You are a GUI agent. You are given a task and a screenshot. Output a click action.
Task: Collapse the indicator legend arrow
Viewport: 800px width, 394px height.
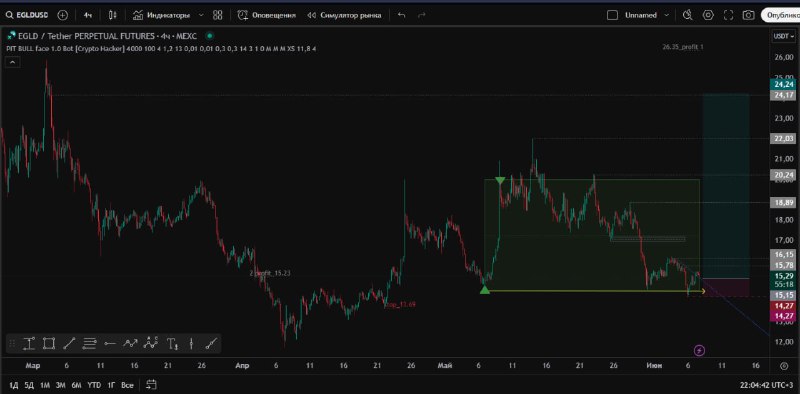13,62
